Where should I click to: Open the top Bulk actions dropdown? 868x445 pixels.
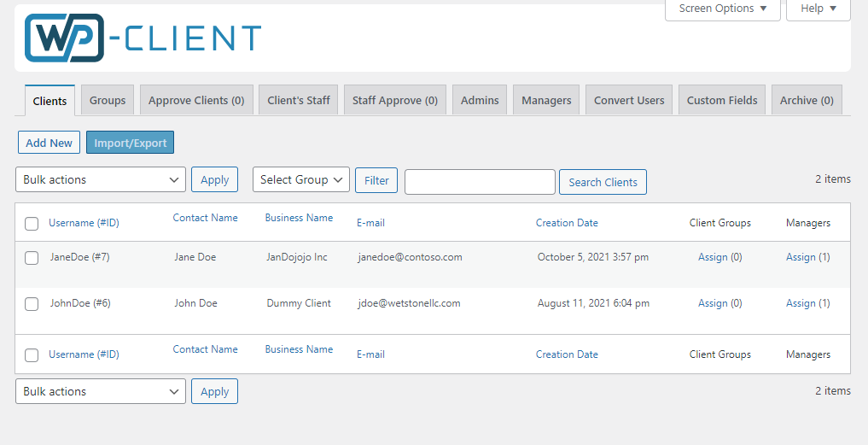click(101, 179)
